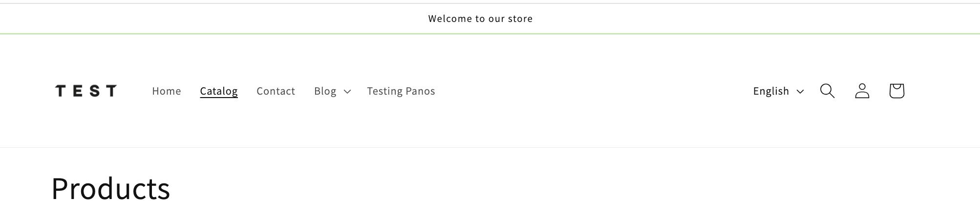Click the TEST store logo
Image resolution: width=980 pixels, height=201 pixels.
pyautogui.click(x=86, y=91)
